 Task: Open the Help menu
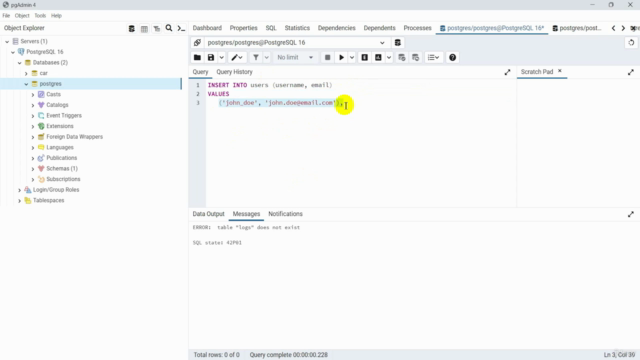56,16
